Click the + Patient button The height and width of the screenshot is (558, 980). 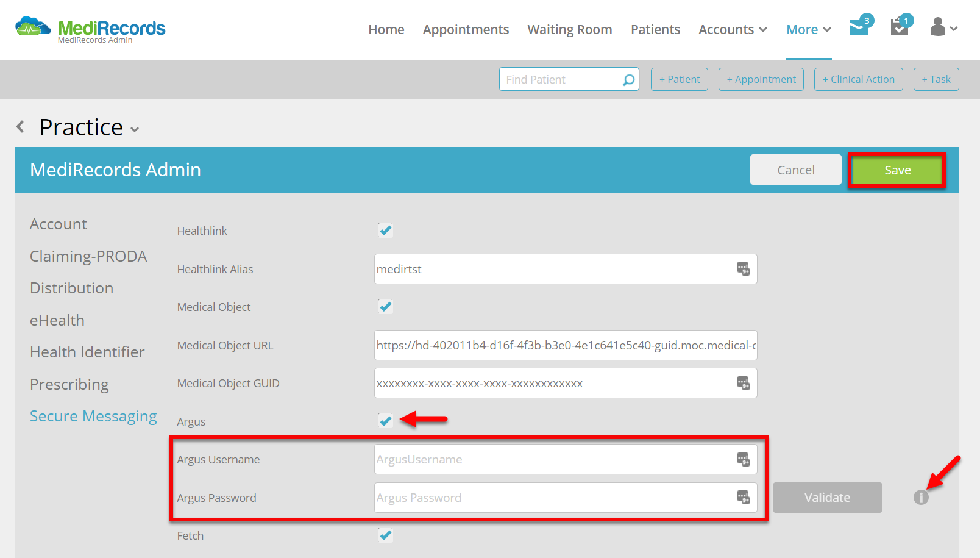coord(680,79)
